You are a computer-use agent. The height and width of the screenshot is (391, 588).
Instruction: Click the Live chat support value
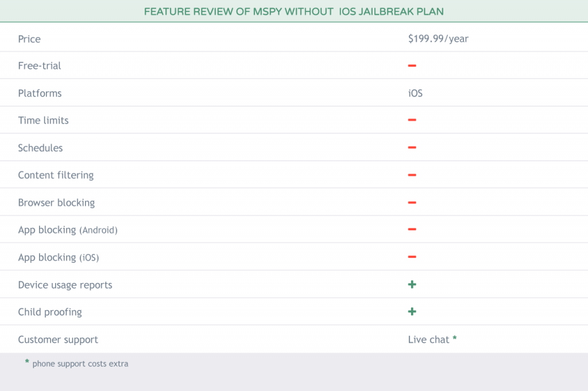pos(428,339)
